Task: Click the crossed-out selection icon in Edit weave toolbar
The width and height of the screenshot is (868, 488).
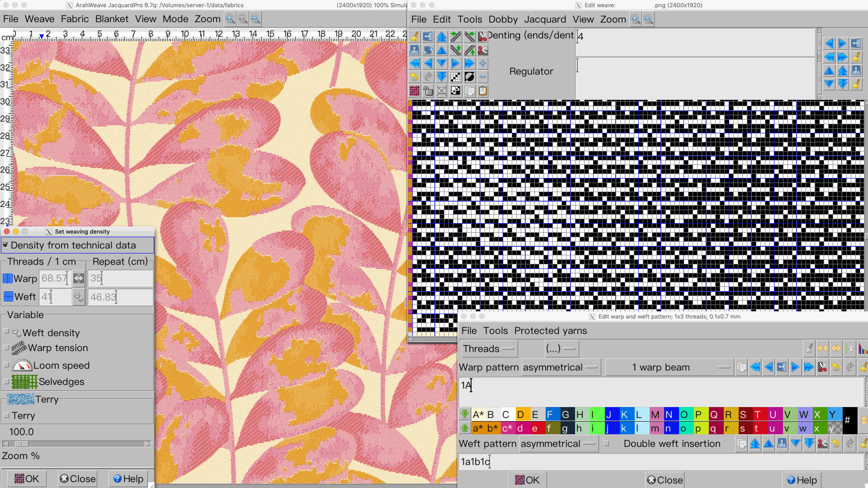Action: coord(442,91)
